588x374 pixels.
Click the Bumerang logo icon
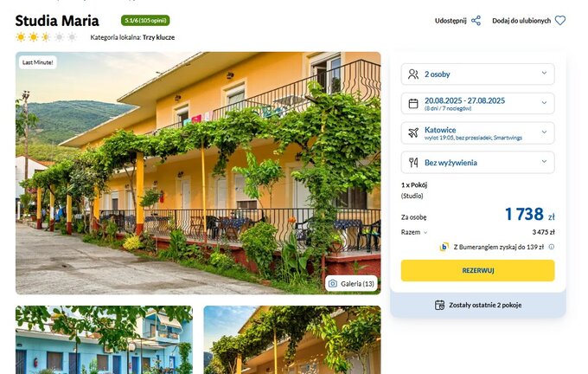tap(444, 247)
